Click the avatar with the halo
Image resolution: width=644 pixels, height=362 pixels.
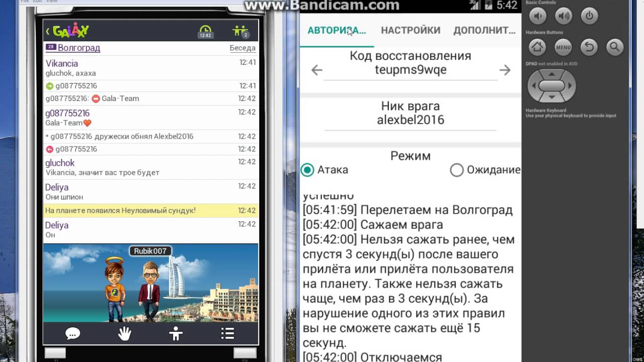click(x=115, y=289)
